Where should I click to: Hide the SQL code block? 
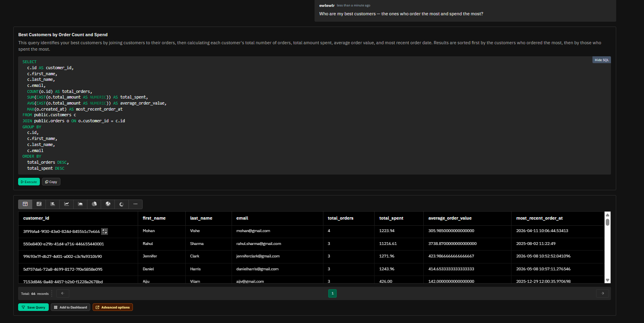pyautogui.click(x=602, y=60)
